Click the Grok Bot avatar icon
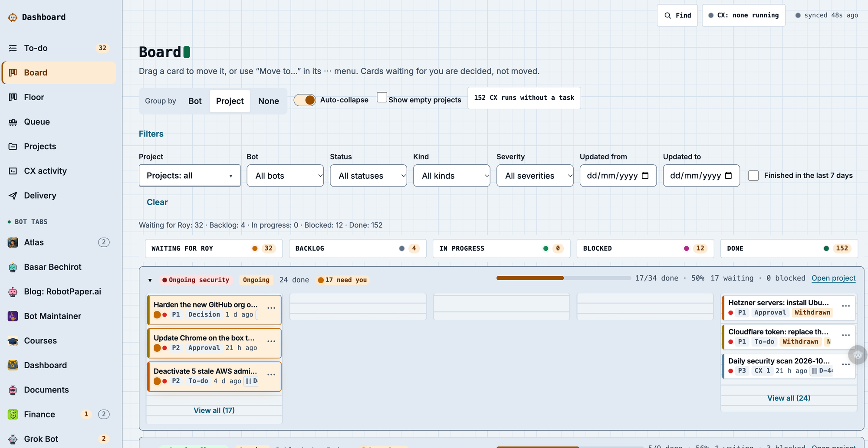868x448 pixels. 13,439
